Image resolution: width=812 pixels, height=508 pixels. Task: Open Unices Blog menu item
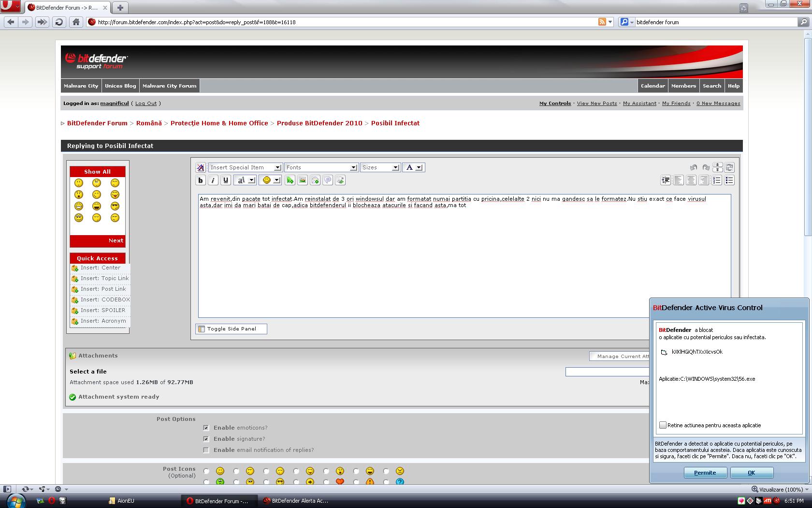pyautogui.click(x=120, y=86)
